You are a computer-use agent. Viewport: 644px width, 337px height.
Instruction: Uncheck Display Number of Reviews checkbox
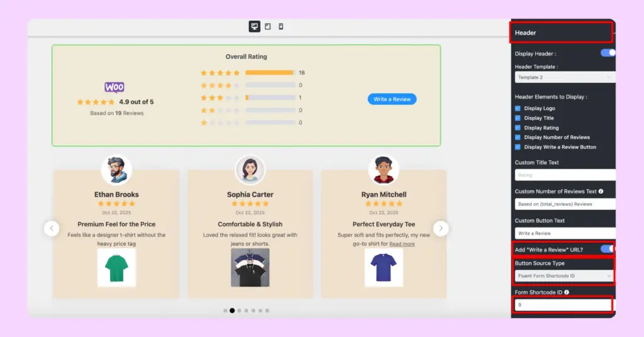point(518,137)
